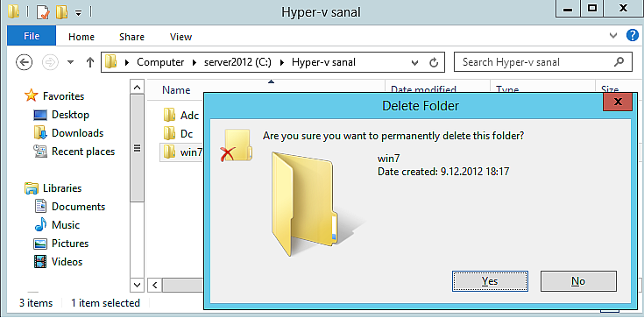Image resolution: width=644 pixels, height=318 pixels.
Task: Click No to cancel the deletion
Action: 578,281
